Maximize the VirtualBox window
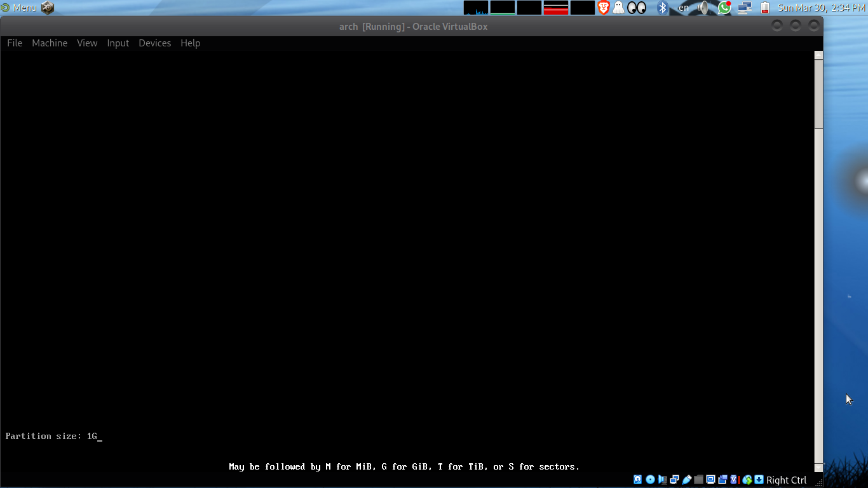The image size is (868, 488). click(x=796, y=25)
